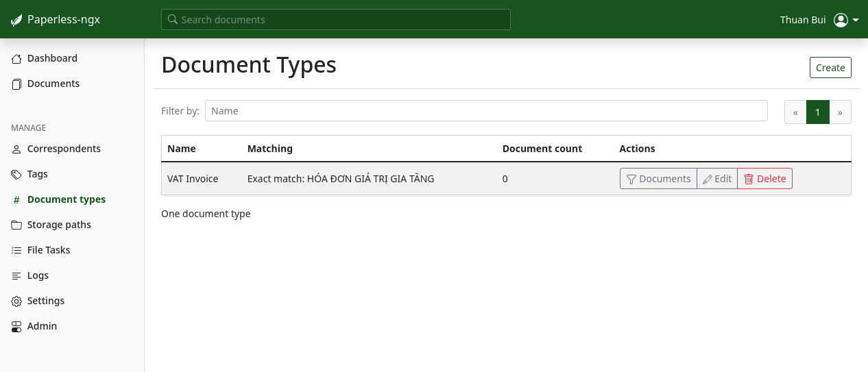Go to next page in pagination

point(840,112)
